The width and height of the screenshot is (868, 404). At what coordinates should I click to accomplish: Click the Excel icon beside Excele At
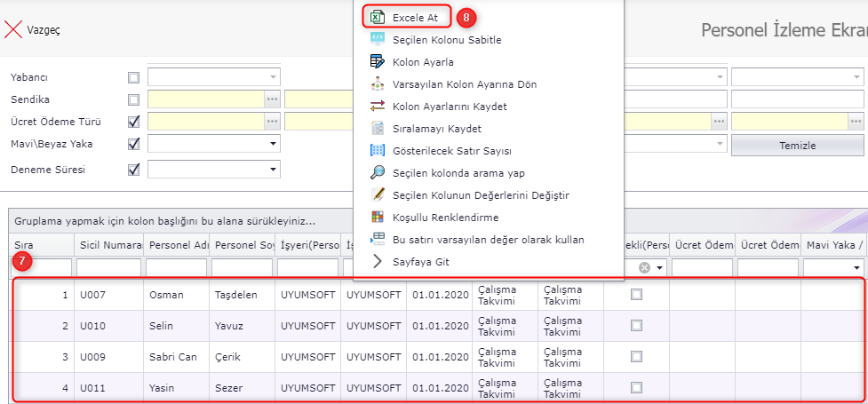(x=377, y=17)
